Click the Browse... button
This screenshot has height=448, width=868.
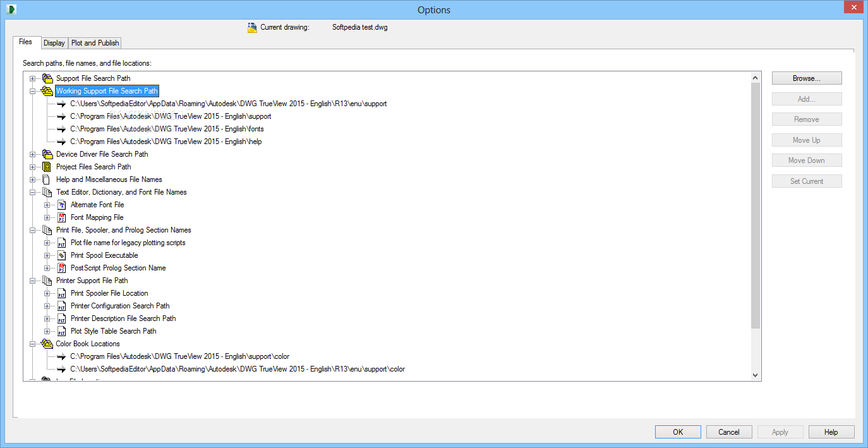coord(807,78)
